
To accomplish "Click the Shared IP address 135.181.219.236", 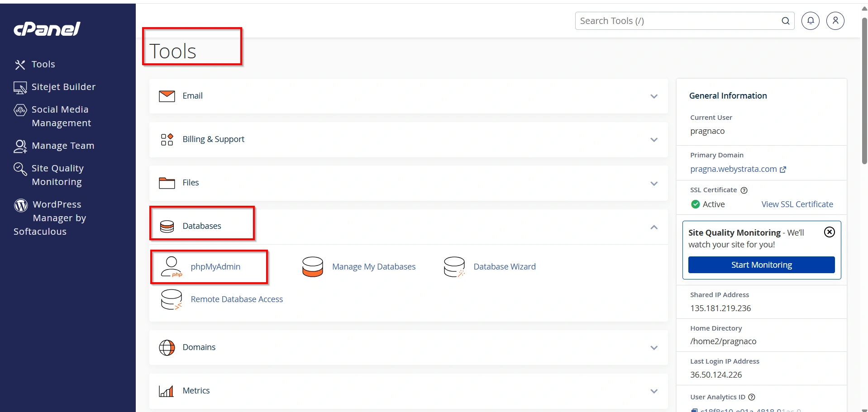I will [720, 308].
